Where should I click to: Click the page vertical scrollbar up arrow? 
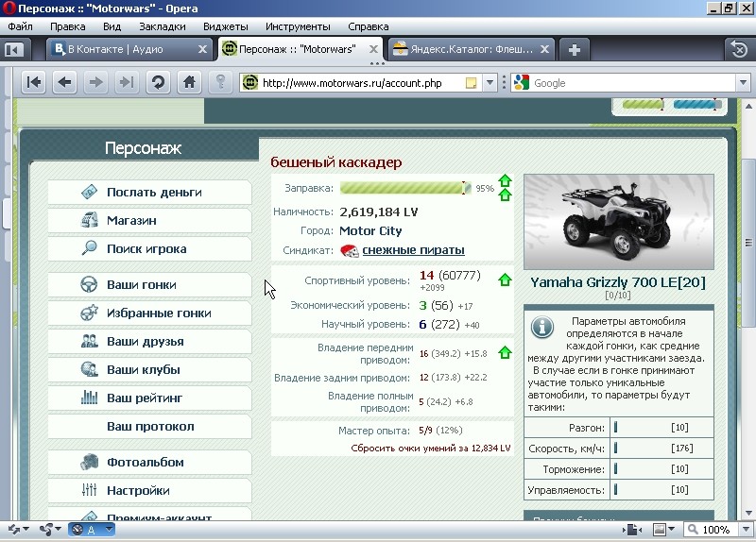pos(748,106)
